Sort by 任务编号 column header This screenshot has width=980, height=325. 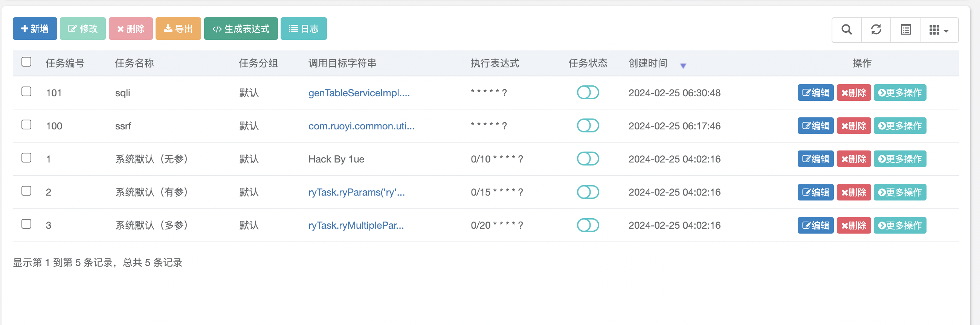coord(65,63)
